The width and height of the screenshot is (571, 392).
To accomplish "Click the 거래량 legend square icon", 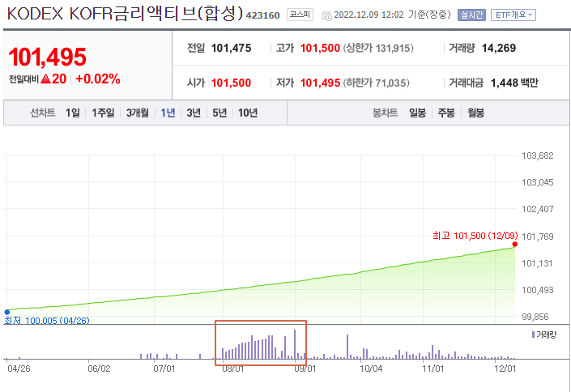I will (x=533, y=334).
